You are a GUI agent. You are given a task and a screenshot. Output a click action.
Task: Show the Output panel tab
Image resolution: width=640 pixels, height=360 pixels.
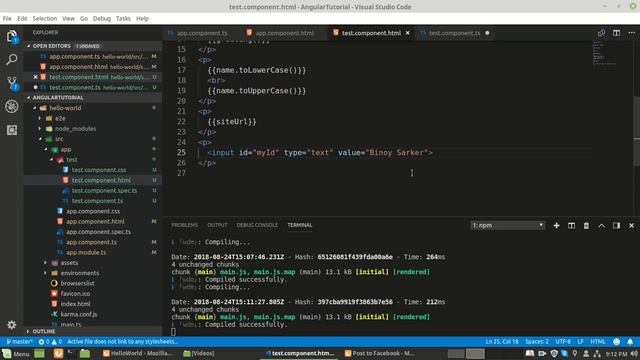coord(217,225)
